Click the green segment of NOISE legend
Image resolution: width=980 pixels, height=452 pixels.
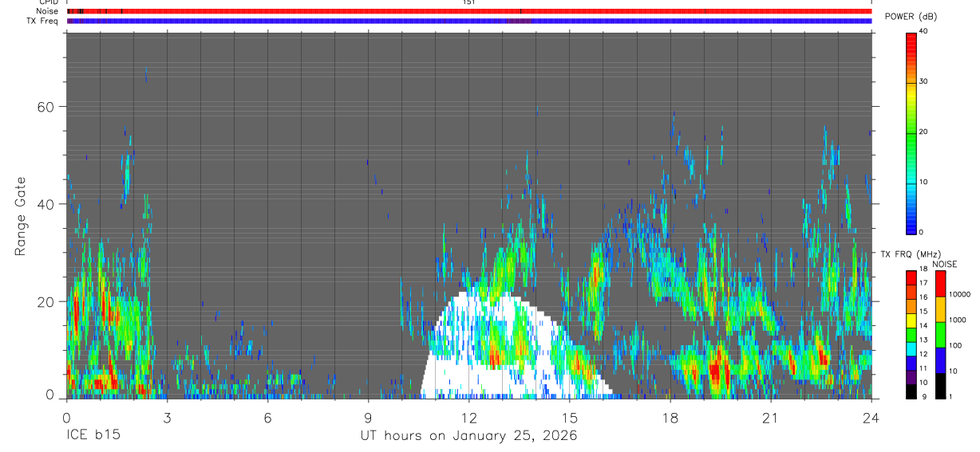point(940,334)
